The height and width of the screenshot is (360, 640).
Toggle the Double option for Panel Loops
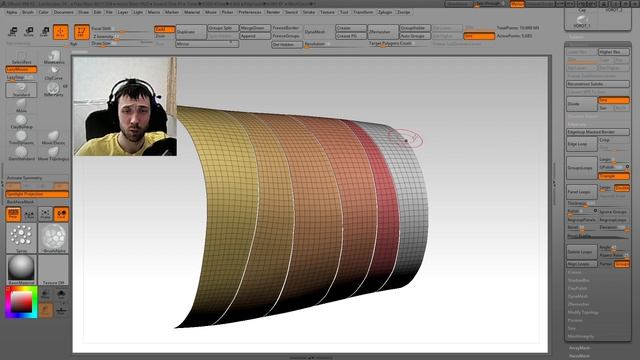click(x=622, y=188)
